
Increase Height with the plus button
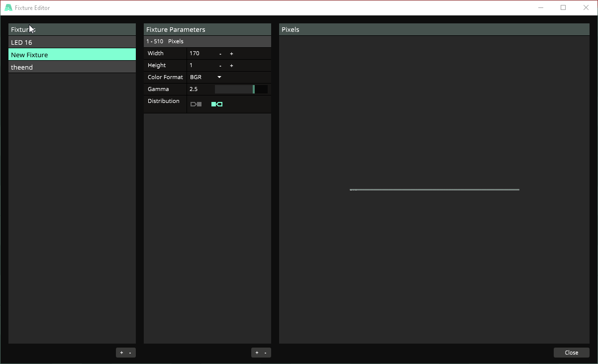pyautogui.click(x=231, y=66)
